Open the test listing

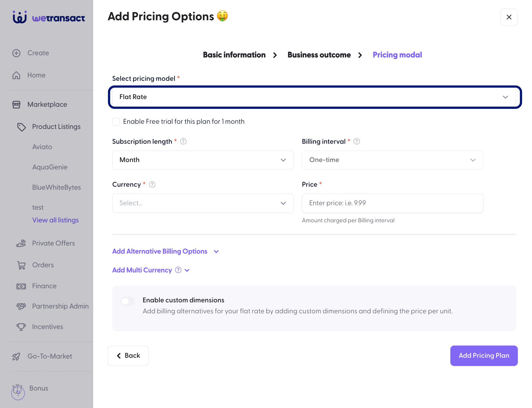pyautogui.click(x=38, y=207)
